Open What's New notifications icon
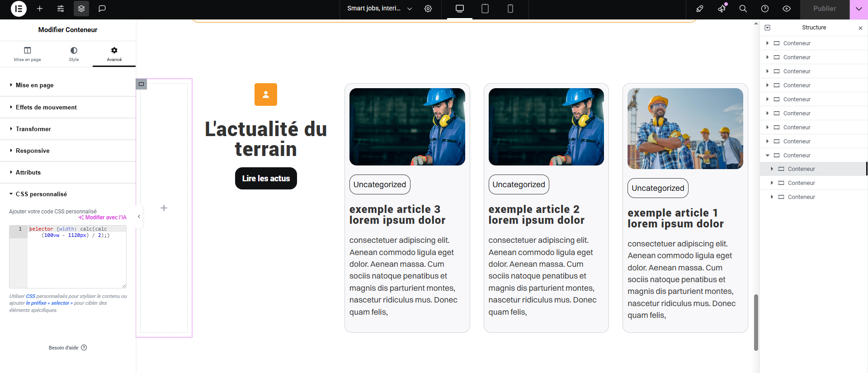Screen dimensions: 868x373 (x=722, y=9)
